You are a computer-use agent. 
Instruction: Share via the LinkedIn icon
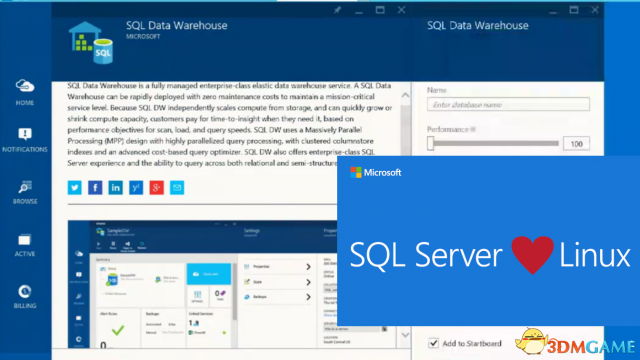tap(116, 188)
